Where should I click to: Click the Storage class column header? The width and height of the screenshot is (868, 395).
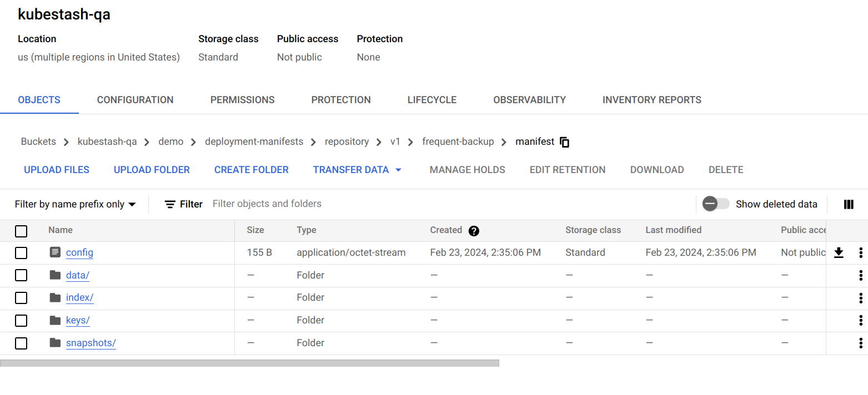click(593, 230)
